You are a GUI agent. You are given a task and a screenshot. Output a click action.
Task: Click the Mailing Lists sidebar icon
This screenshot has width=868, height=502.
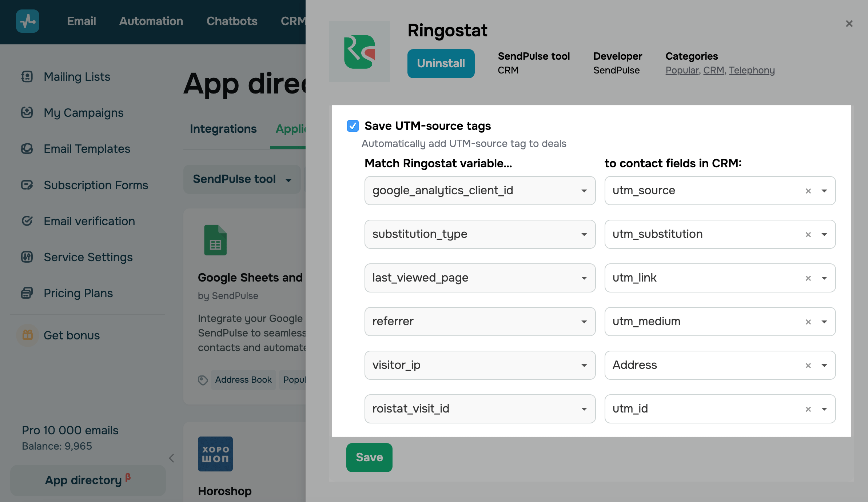click(27, 77)
